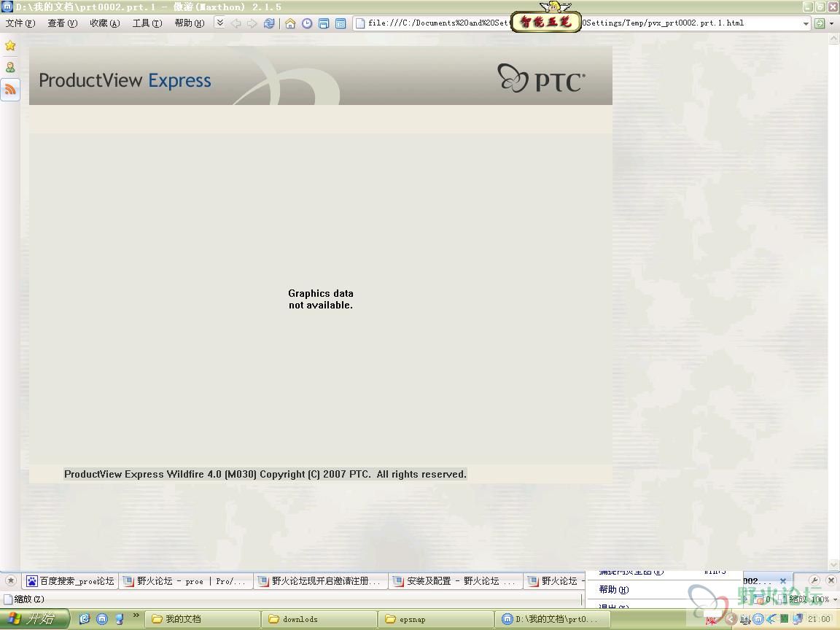Switch to the 野火论坛现开启邀请注册 tab
The image size is (840, 630).
click(320, 581)
